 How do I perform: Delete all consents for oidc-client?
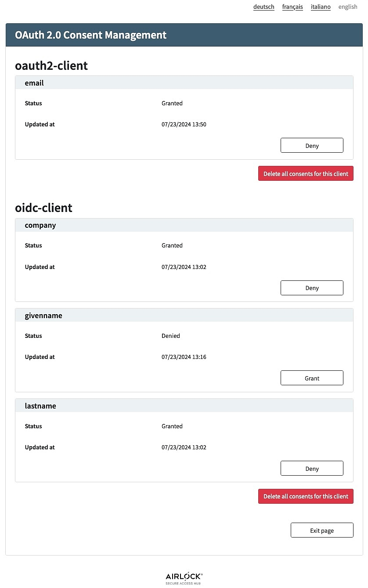[306, 496]
